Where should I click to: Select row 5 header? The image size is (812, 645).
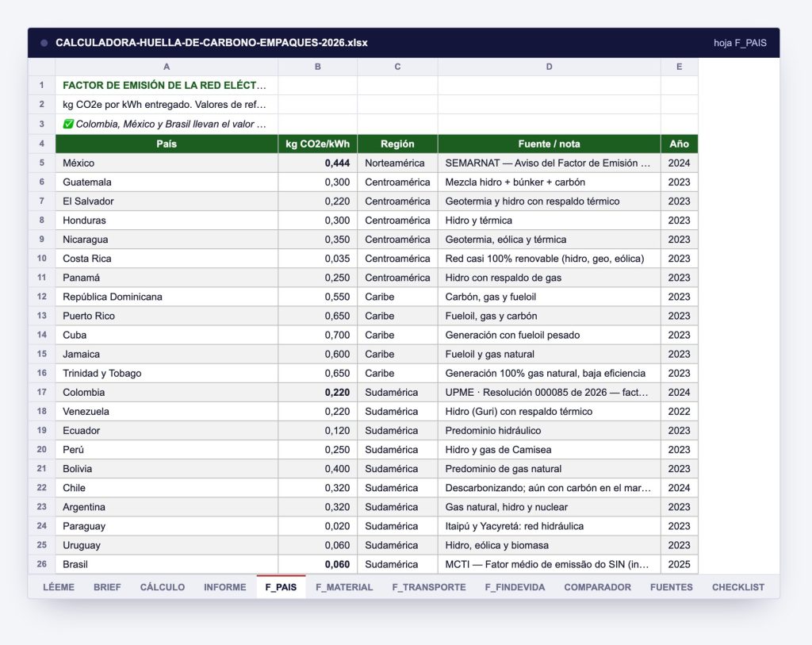tap(41, 163)
